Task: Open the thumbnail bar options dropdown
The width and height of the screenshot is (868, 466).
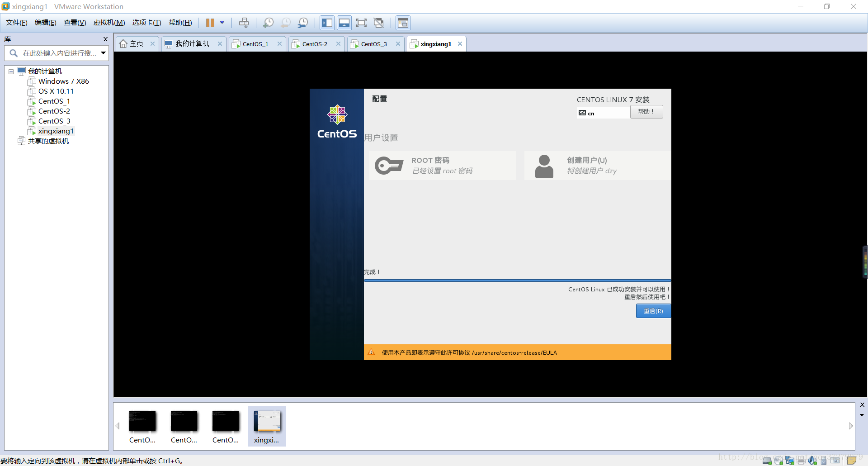Action: [862, 415]
